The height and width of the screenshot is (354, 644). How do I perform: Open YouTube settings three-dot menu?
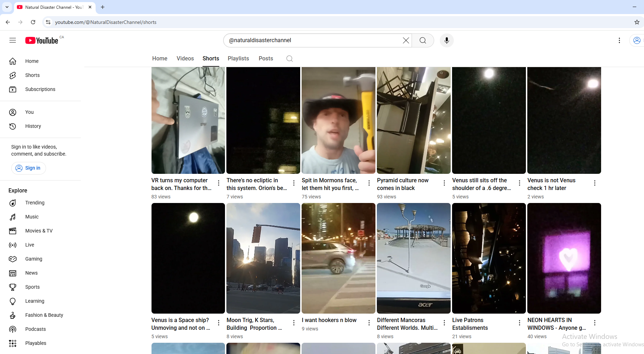click(619, 40)
